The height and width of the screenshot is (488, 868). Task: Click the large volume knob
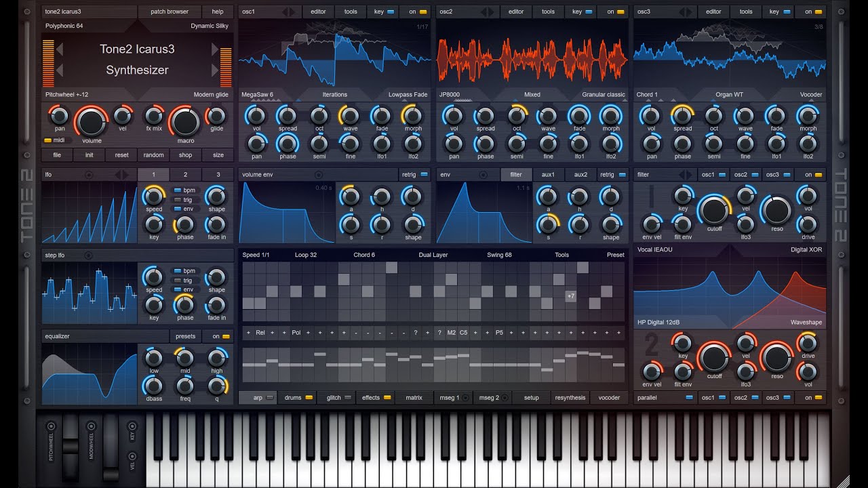[x=91, y=122]
